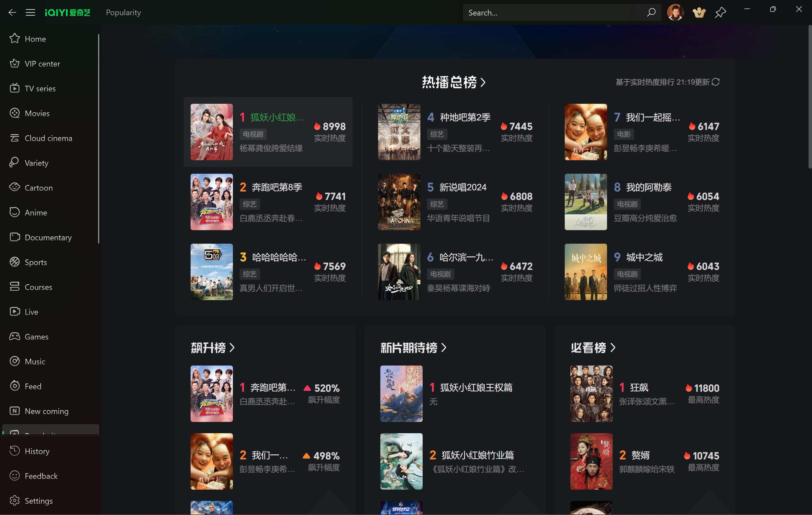Screen dimensions: 812x515
Task: Open 种地吧第2季 title link
Action: tap(465, 117)
